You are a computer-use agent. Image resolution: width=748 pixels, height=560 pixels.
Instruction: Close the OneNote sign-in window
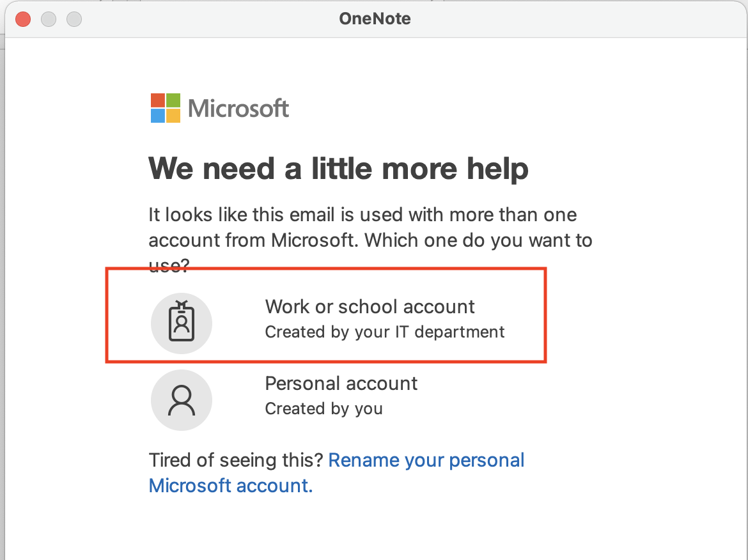pyautogui.click(x=23, y=19)
